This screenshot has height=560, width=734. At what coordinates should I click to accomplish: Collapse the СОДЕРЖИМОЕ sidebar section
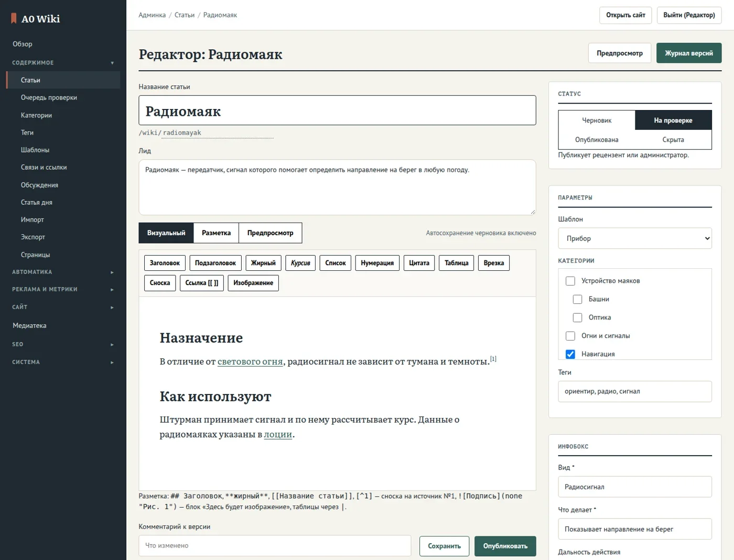(63, 63)
